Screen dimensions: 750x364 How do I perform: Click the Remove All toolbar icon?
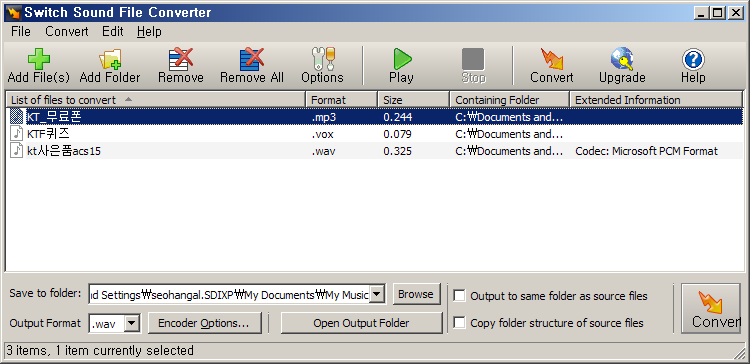(252, 59)
